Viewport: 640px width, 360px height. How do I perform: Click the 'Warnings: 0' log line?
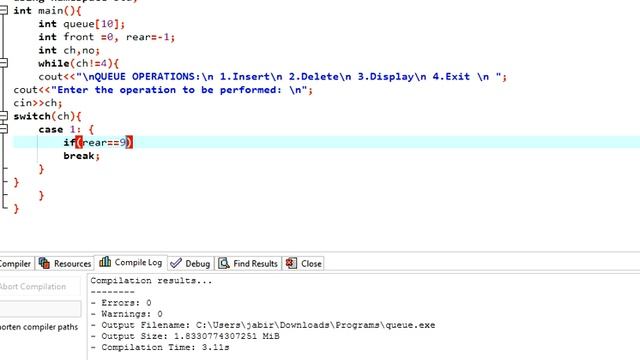coord(127,314)
